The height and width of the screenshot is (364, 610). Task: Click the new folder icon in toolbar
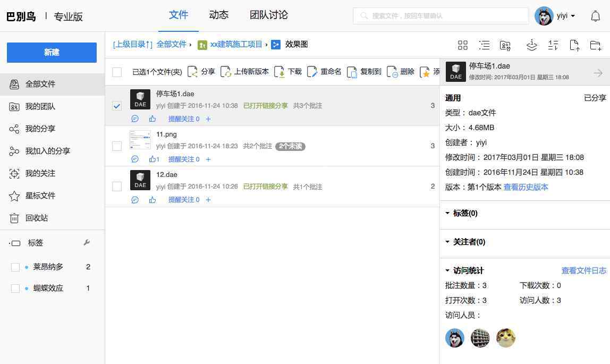[x=596, y=45]
